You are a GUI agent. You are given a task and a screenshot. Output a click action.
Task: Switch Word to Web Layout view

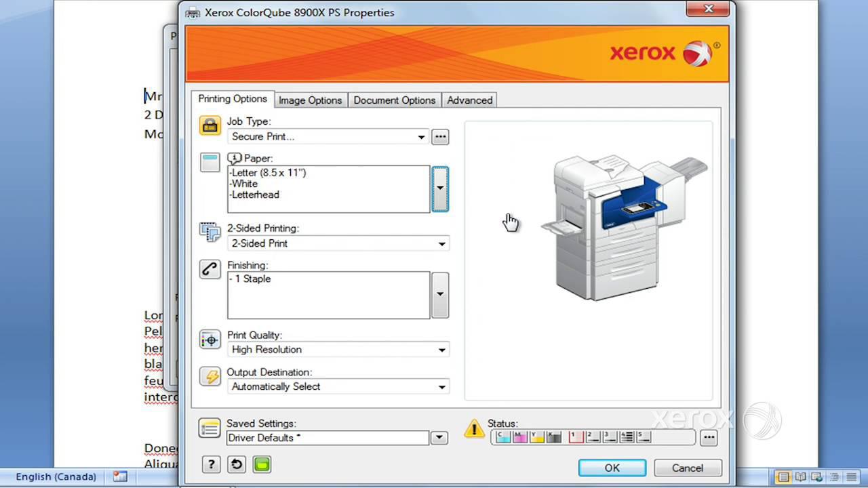coord(817,477)
